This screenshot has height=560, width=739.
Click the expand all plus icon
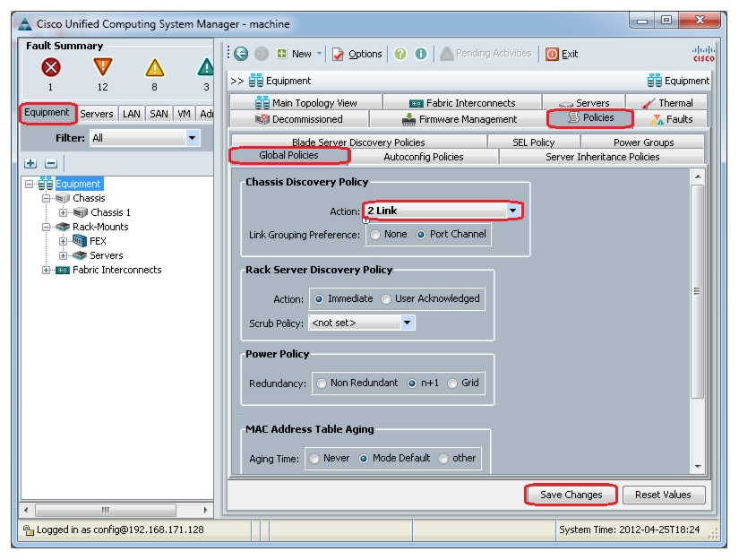30,163
